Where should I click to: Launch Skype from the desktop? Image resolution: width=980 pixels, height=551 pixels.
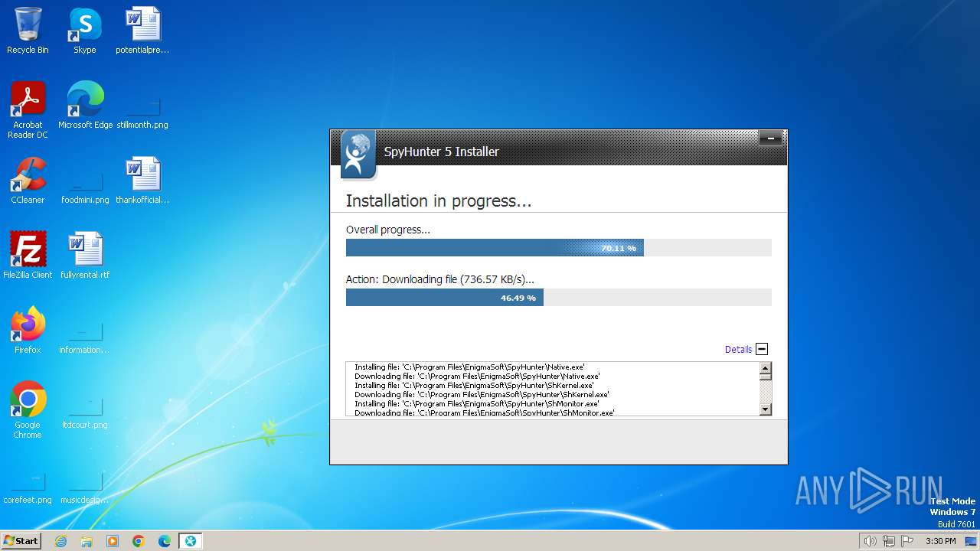pos(84,31)
